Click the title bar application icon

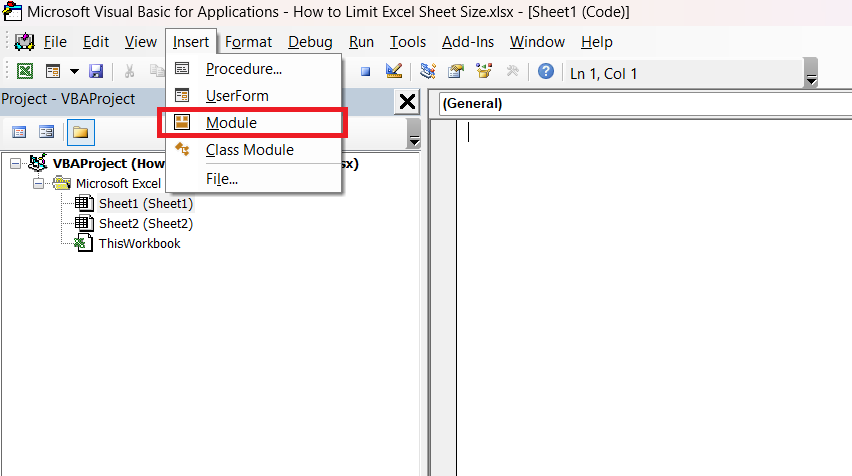(12, 12)
